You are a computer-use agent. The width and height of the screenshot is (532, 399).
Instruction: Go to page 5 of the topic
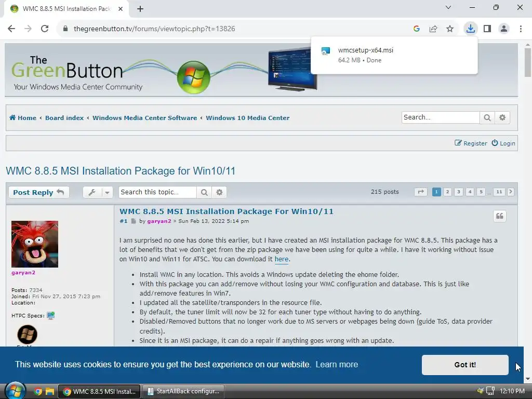(x=481, y=192)
